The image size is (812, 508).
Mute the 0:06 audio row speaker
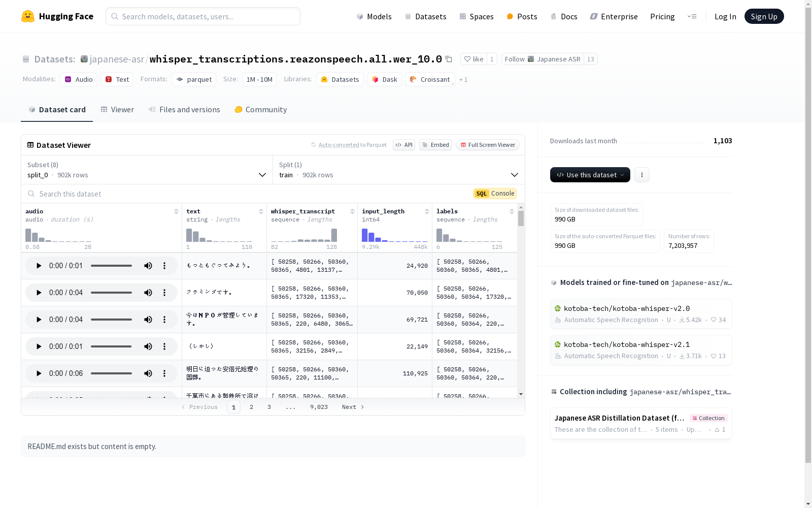148,373
